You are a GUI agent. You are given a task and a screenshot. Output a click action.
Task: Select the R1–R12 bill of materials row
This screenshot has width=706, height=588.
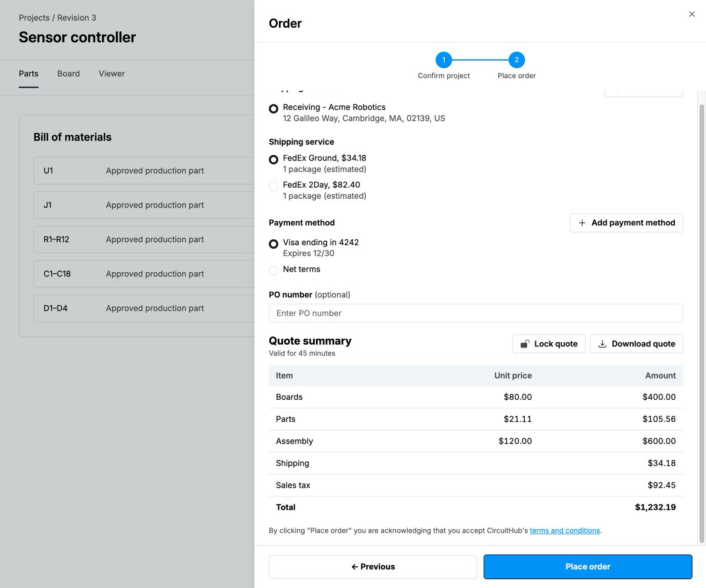point(144,239)
